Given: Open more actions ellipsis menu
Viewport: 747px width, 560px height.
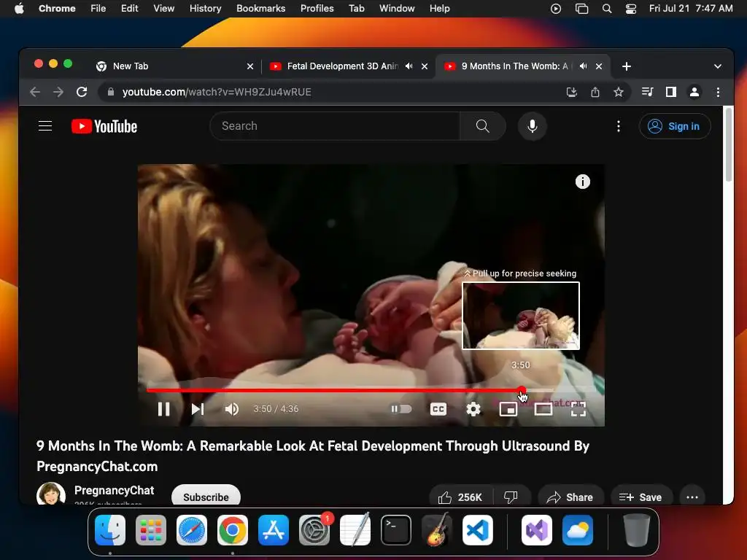Looking at the screenshot, I should 692,497.
